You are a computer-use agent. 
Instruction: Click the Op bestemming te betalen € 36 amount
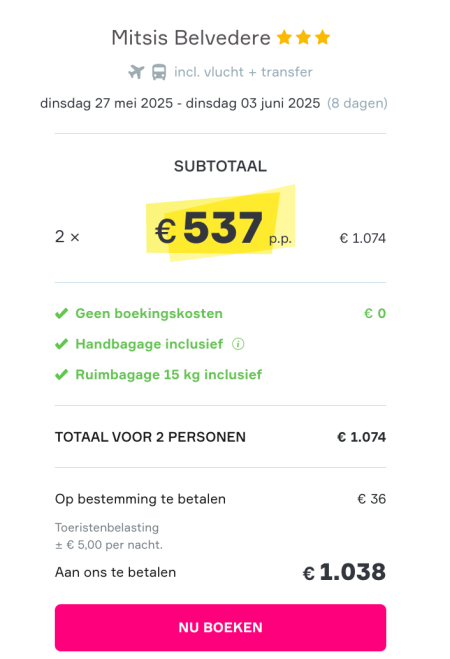(371, 499)
